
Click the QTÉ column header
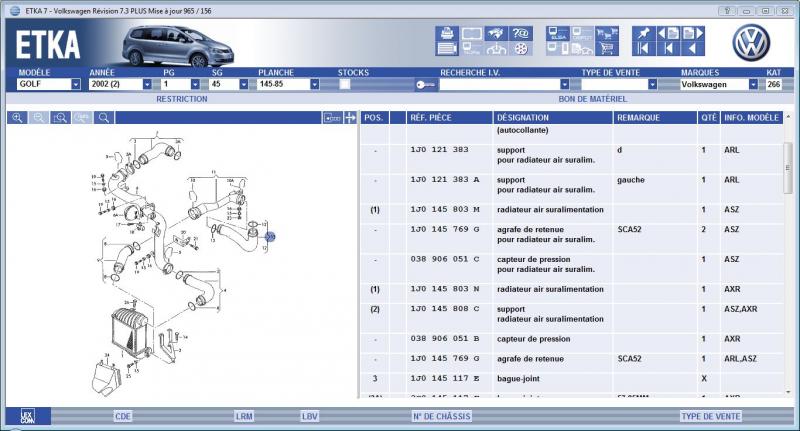(709, 118)
